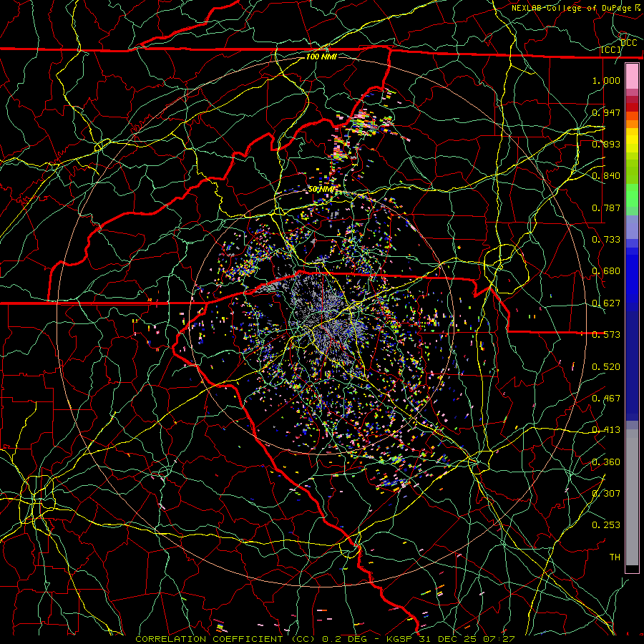Screen dimensions: 644x644
Task: Click the 0.680 scale value
Action: tap(606, 271)
